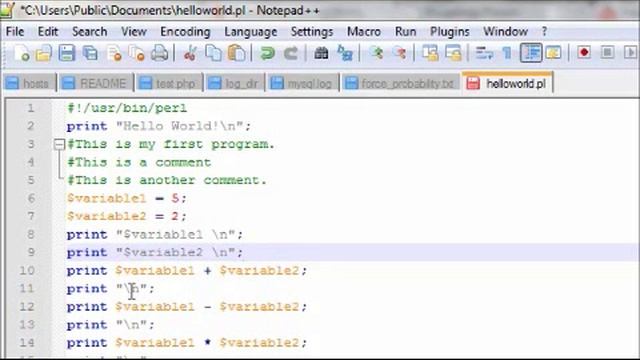Image resolution: width=640 pixels, height=360 pixels.
Task: Select the helloworld.pl tab
Action: (508, 83)
